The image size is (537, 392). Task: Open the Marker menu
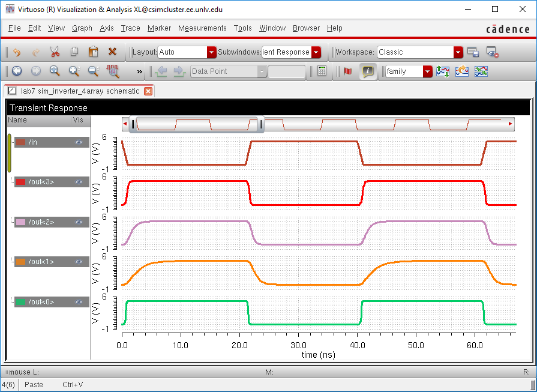click(x=159, y=28)
